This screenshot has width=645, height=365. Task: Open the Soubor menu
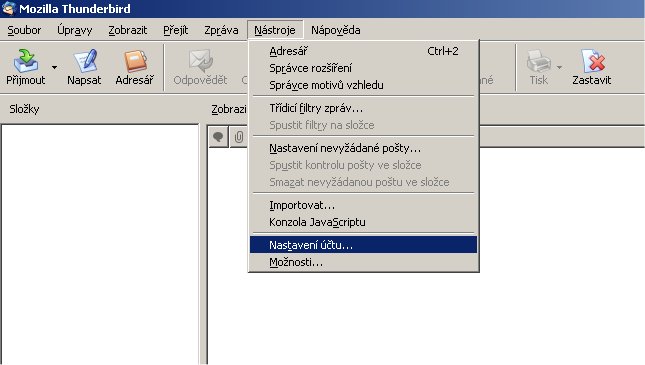pyautogui.click(x=24, y=30)
